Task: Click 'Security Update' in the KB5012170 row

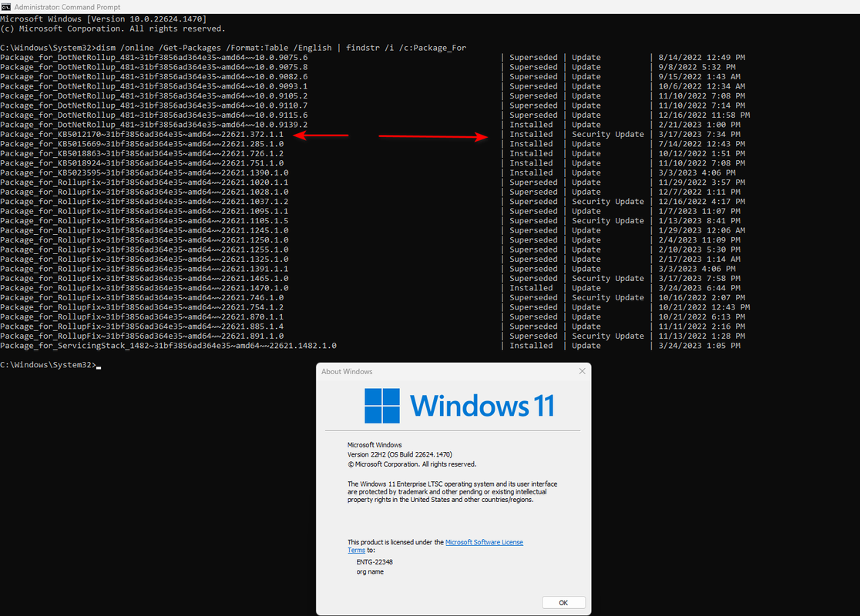Action: 608,134
